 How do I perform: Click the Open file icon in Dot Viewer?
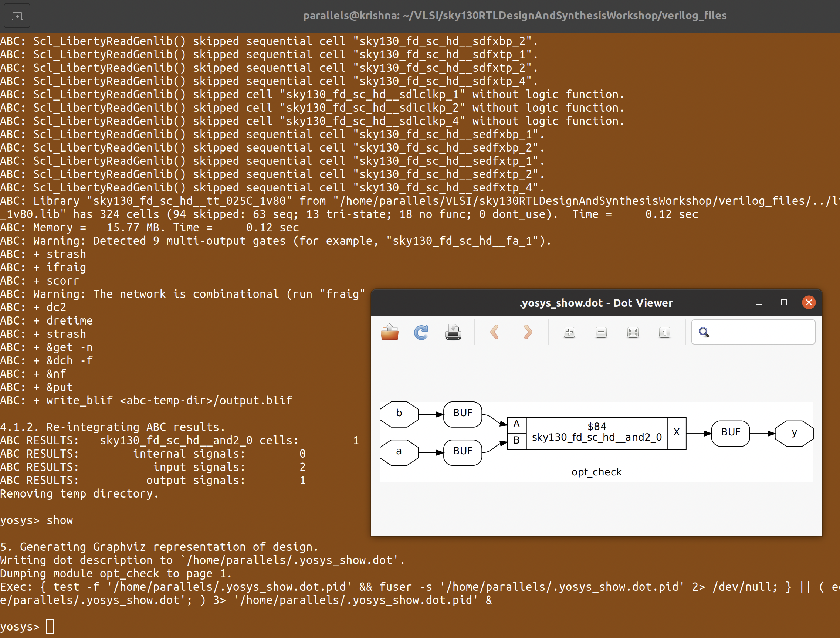[389, 332]
